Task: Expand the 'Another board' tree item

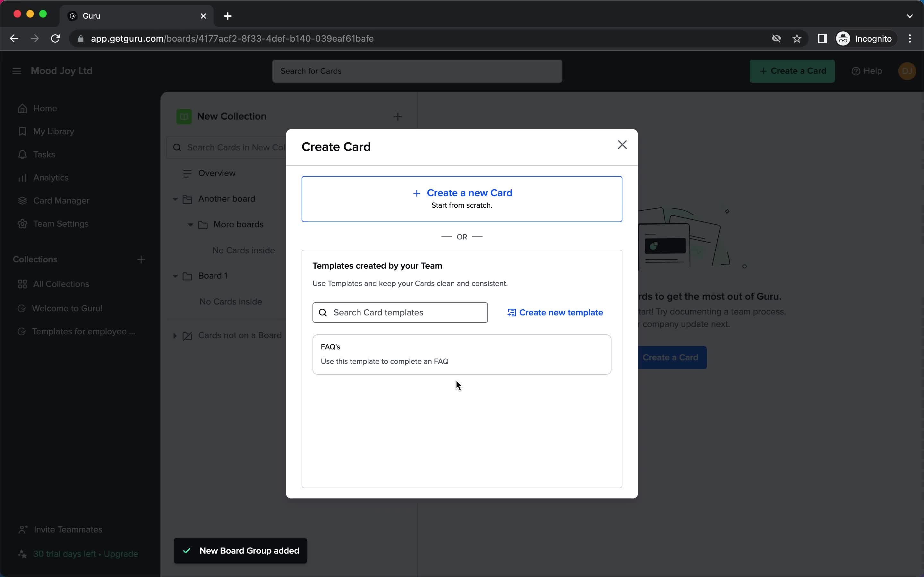Action: coord(175,199)
